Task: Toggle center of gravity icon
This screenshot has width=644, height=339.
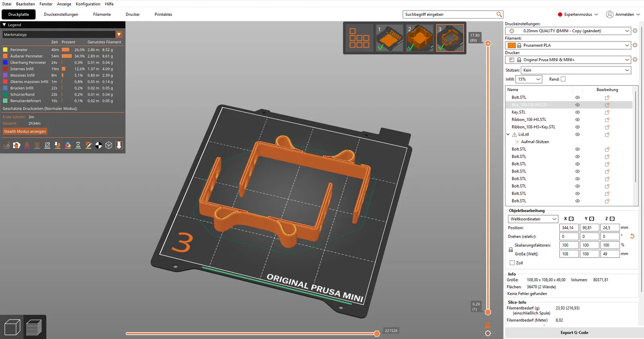Action: [99, 145]
